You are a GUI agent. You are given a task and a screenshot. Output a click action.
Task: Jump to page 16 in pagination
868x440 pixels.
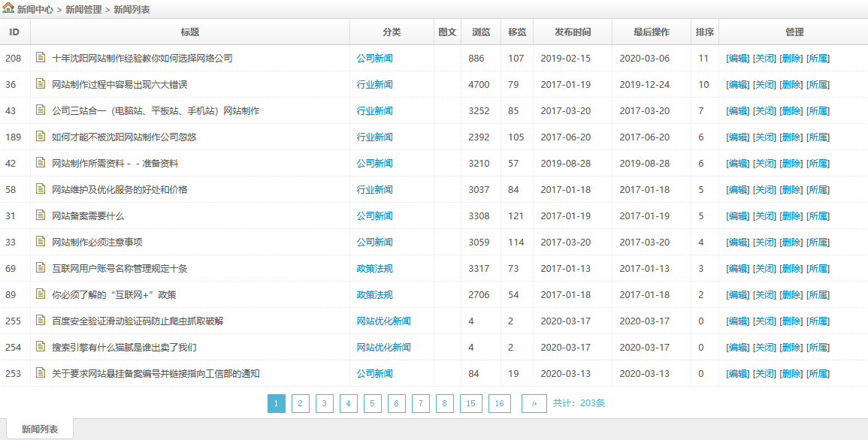point(499,403)
